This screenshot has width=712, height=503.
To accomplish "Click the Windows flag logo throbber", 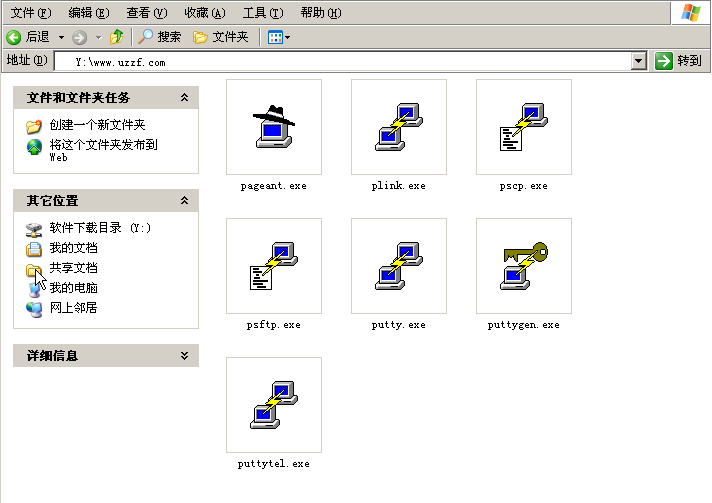I will click(691, 13).
